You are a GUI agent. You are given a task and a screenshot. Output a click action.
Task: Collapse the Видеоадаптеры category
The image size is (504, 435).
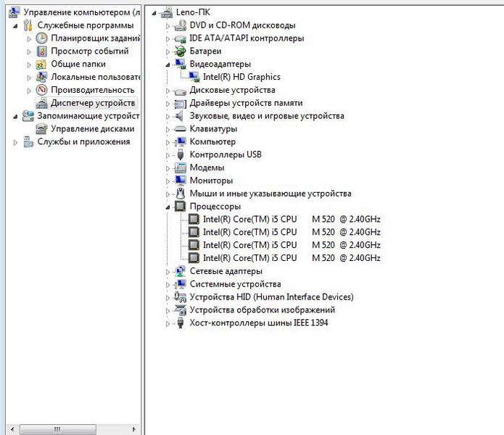168,65
